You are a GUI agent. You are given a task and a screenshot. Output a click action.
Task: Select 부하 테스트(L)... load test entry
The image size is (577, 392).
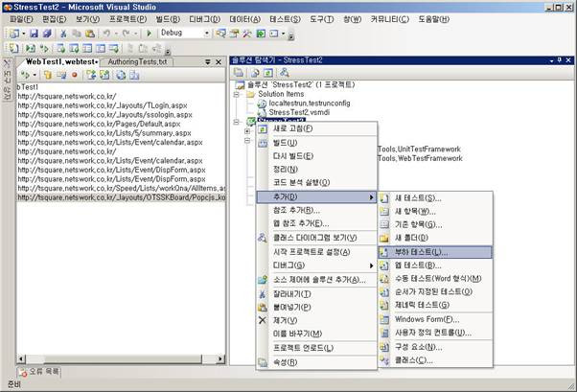coord(435,252)
